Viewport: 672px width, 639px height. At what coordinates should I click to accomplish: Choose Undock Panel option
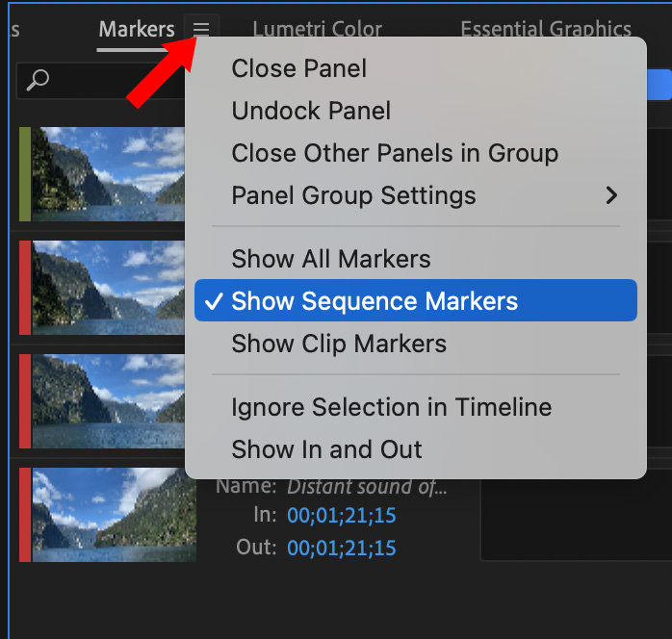point(311,111)
